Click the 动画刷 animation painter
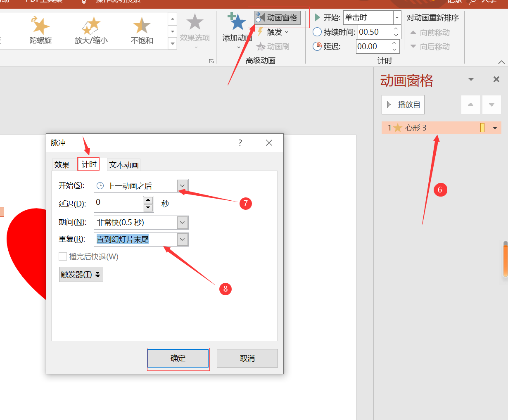The width and height of the screenshot is (508, 420). click(273, 47)
